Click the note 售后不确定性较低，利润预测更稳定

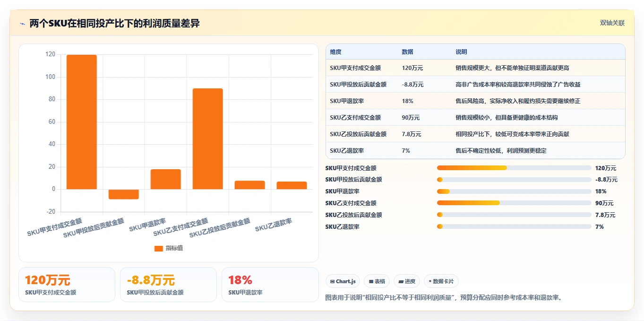point(501,151)
